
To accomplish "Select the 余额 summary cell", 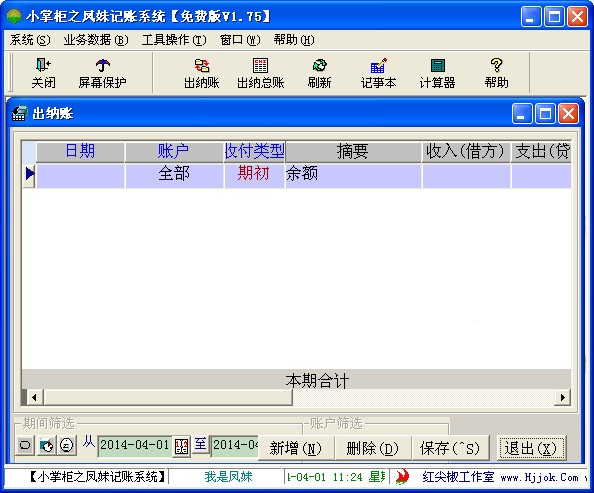I will pos(353,175).
